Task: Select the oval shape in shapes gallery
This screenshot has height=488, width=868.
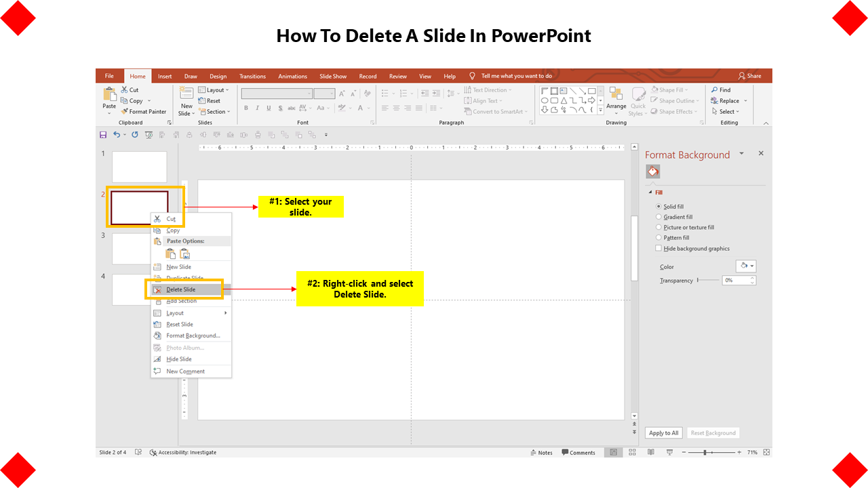Action: click(x=545, y=101)
